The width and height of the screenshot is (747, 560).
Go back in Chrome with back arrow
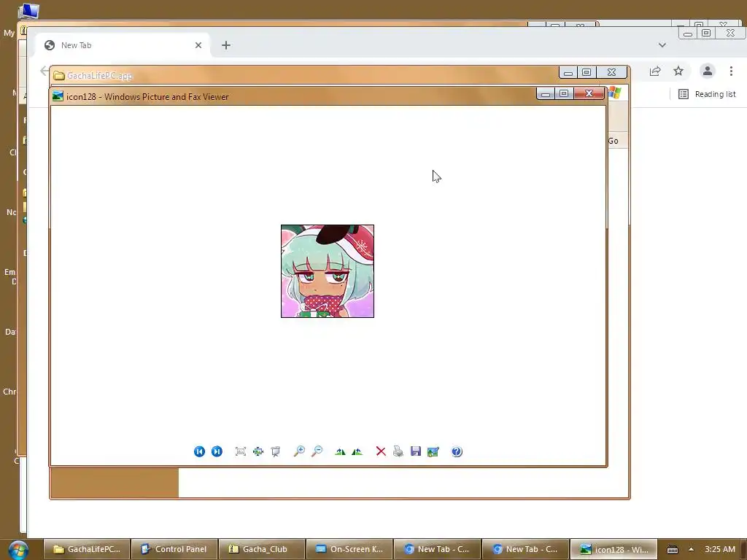44,71
